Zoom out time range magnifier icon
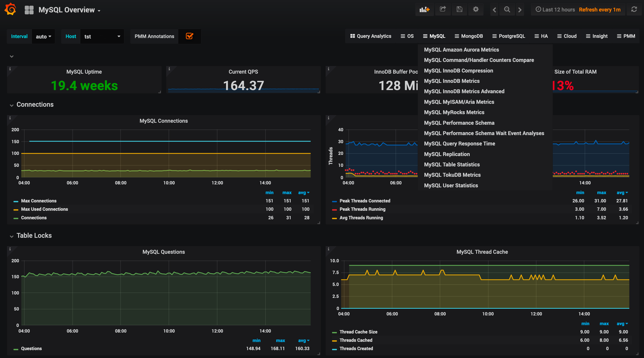 [507, 9]
